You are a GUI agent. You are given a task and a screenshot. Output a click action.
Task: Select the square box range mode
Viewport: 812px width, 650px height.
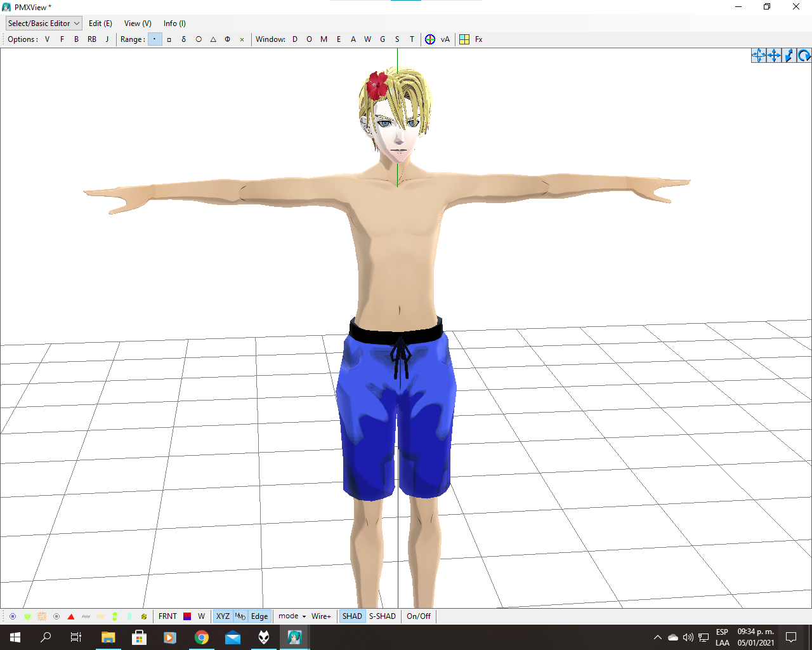point(169,39)
